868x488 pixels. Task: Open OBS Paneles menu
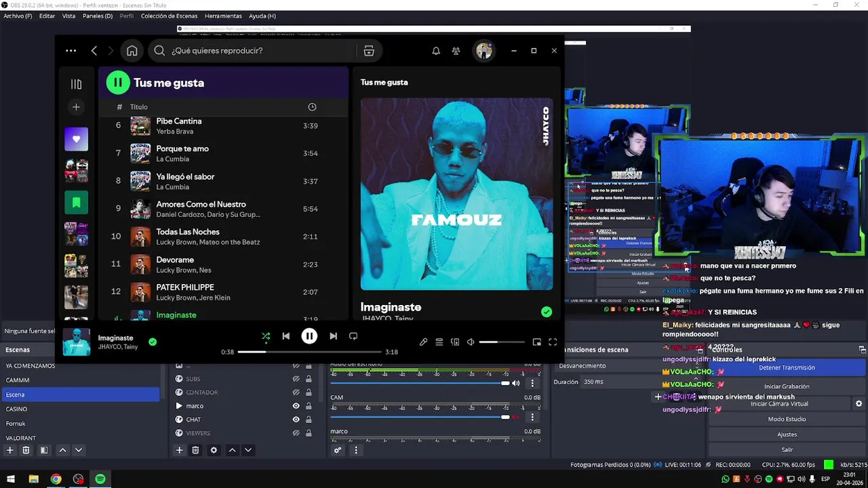coord(98,16)
